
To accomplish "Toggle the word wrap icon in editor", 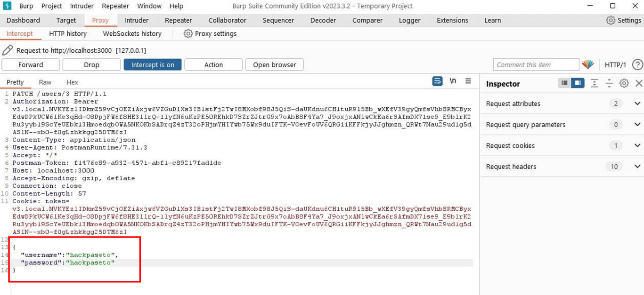I will coord(437,81).
